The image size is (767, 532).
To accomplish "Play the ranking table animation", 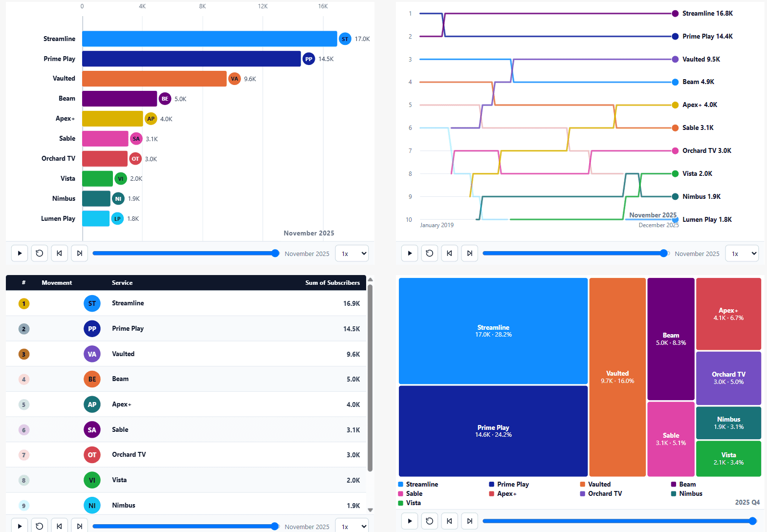I will click(20, 526).
